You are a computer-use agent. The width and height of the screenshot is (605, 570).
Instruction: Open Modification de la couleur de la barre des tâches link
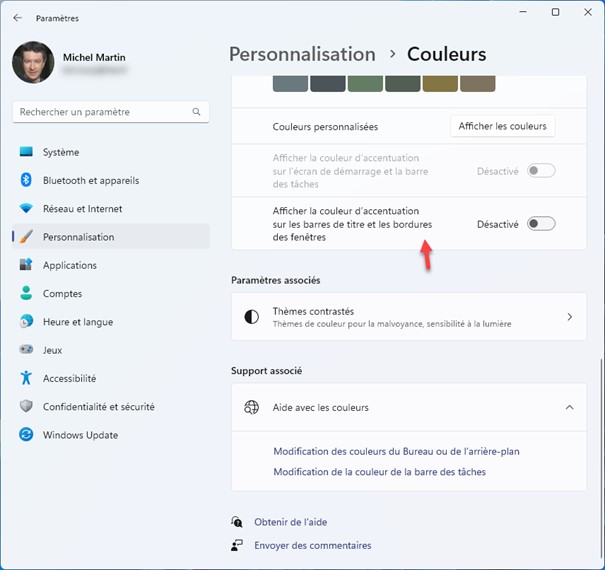[379, 472]
